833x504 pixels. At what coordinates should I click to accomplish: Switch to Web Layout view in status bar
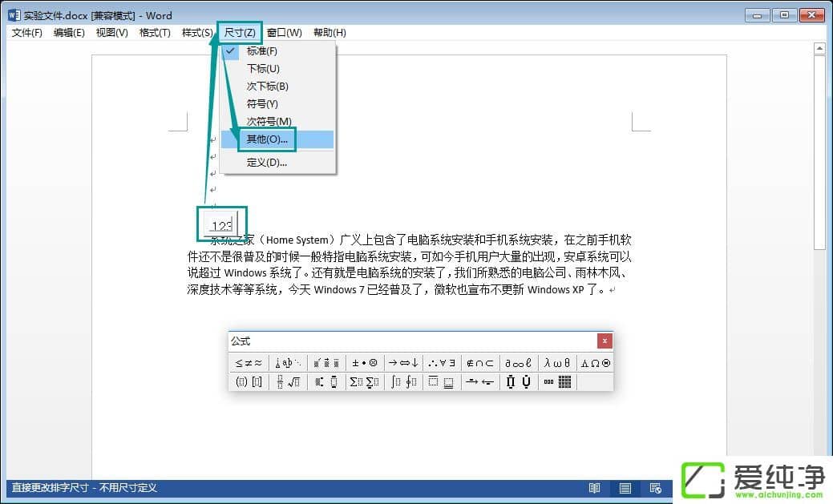656,488
